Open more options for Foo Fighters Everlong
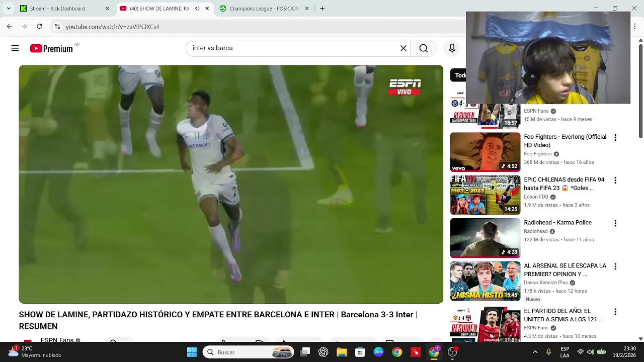The height and width of the screenshot is (362, 644). [615, 137]
